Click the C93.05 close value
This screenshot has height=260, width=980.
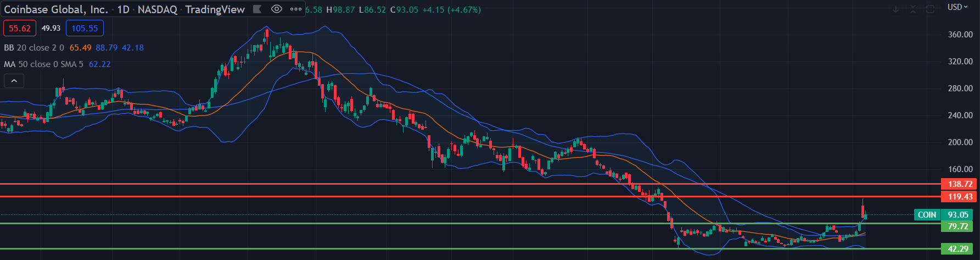point(404,10)
